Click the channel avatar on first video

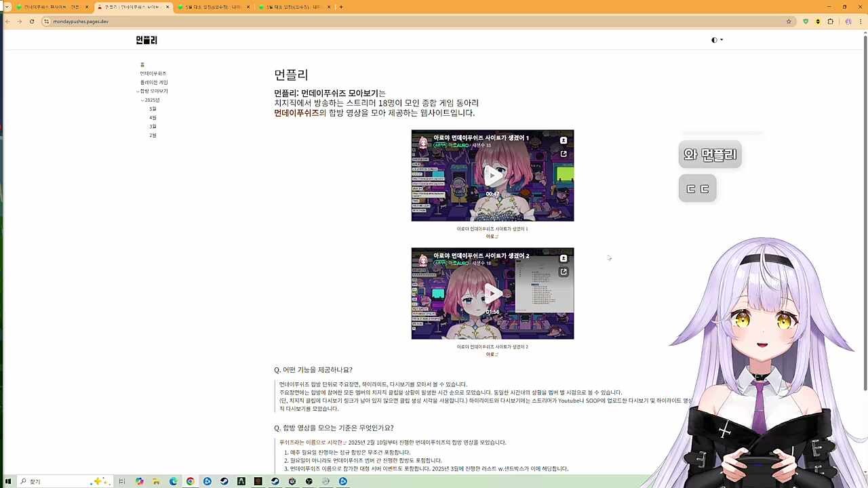coord(423,142)
